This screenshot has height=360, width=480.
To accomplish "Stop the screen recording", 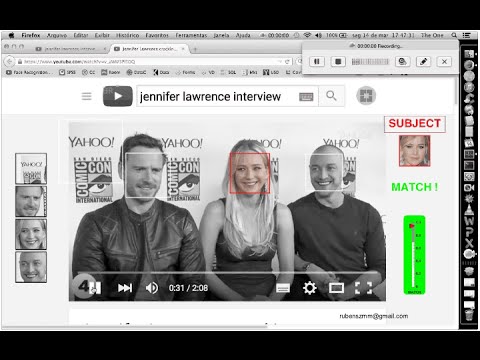I will [x=338, y=62].
